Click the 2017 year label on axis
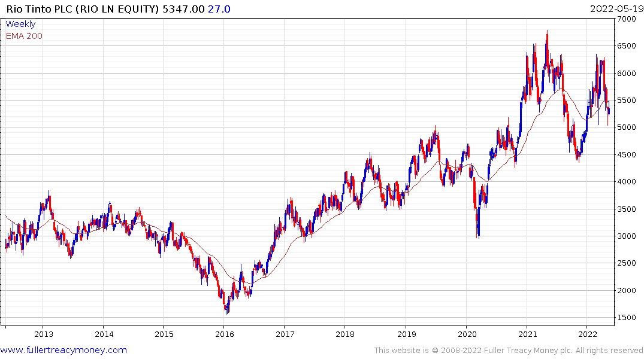Viewport: 644px width, 359px height. (x=285, y=334)
